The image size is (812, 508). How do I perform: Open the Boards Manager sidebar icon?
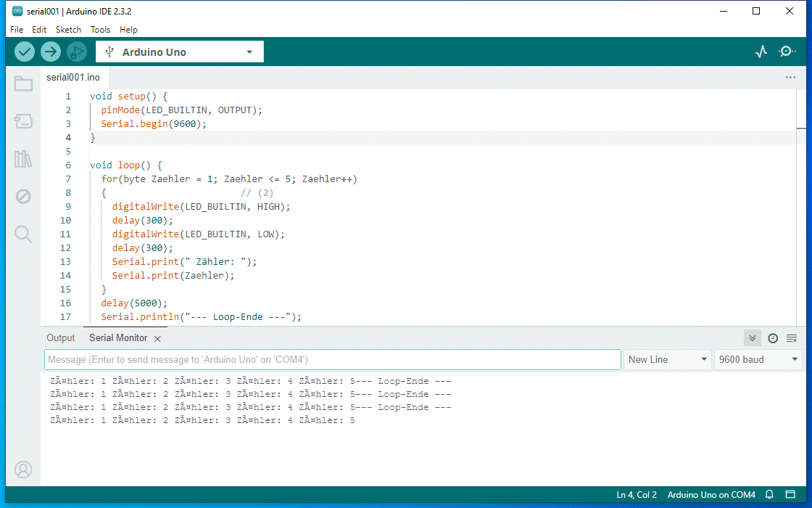tap(23, 120)
